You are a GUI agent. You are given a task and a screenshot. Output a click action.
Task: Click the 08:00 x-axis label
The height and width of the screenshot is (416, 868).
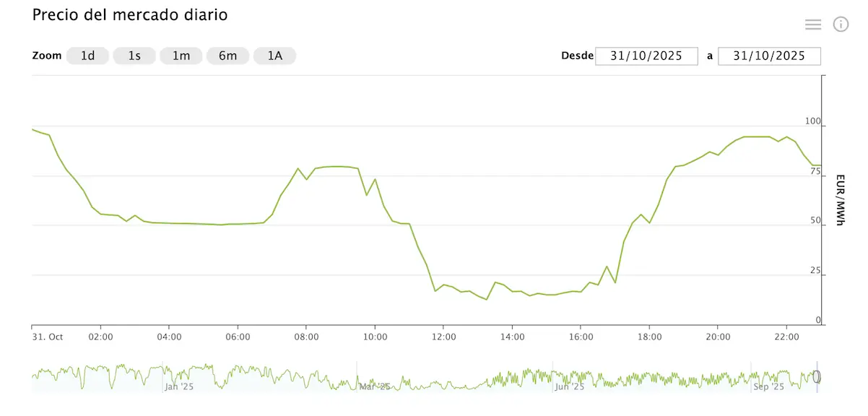306,337
